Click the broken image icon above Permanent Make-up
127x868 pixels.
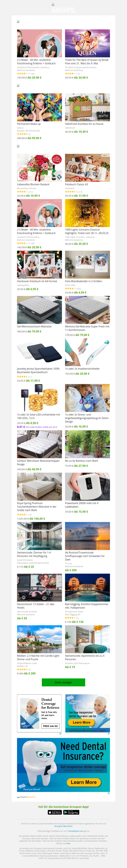tap(18, 85)
